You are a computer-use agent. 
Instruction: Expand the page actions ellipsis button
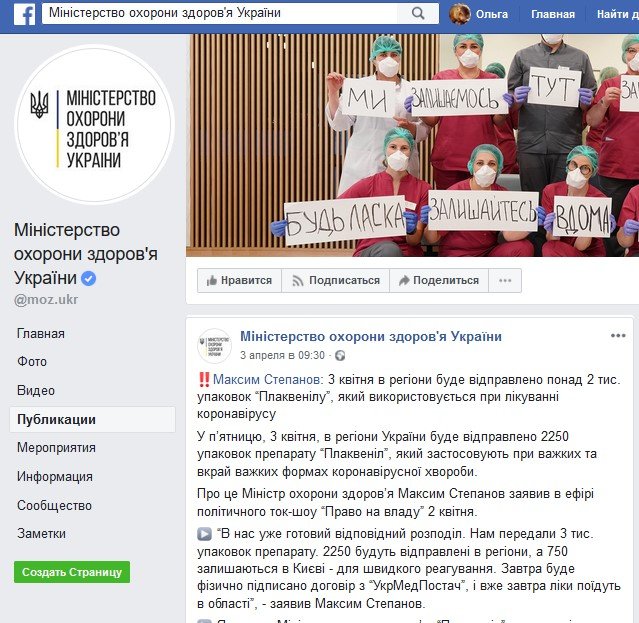[505, 280]
